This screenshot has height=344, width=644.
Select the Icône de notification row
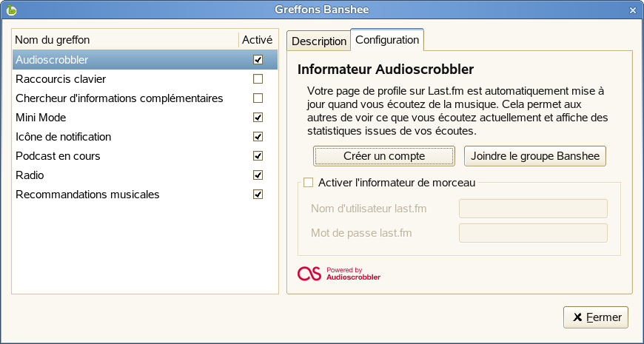[145, 137]
